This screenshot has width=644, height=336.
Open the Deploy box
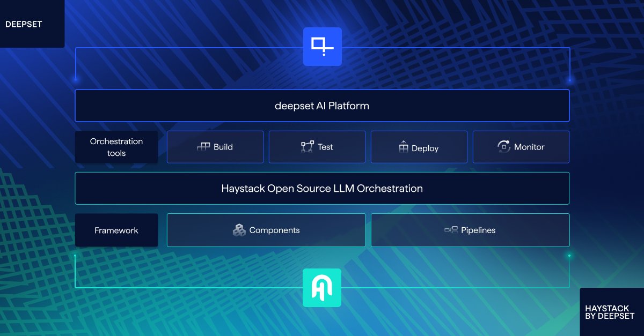coord(419,146)
